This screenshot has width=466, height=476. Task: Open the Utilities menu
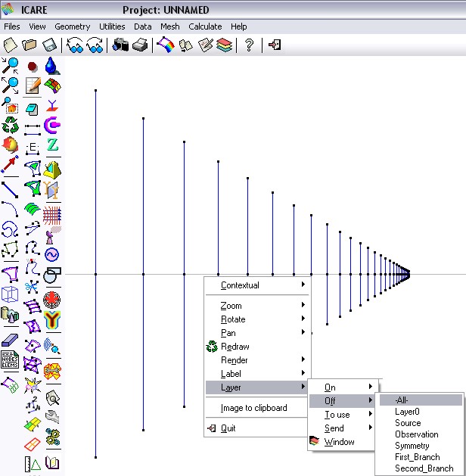pos(112,26)
